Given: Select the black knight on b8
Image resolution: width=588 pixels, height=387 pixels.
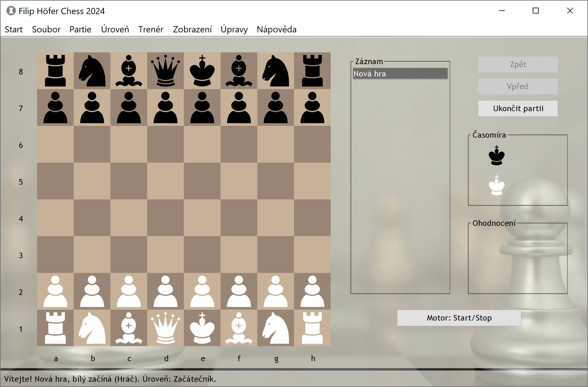Looking at the screenshot, I should pyautogui.click(x=92, y=71).
